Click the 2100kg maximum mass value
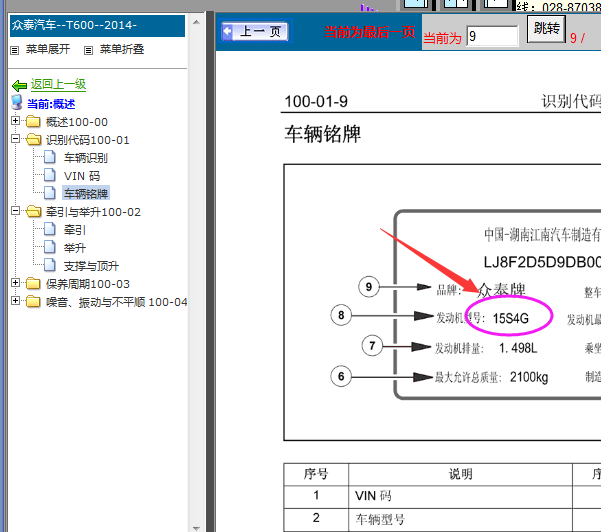This screenshot has width=601, height=532. (x=529, y=377)
